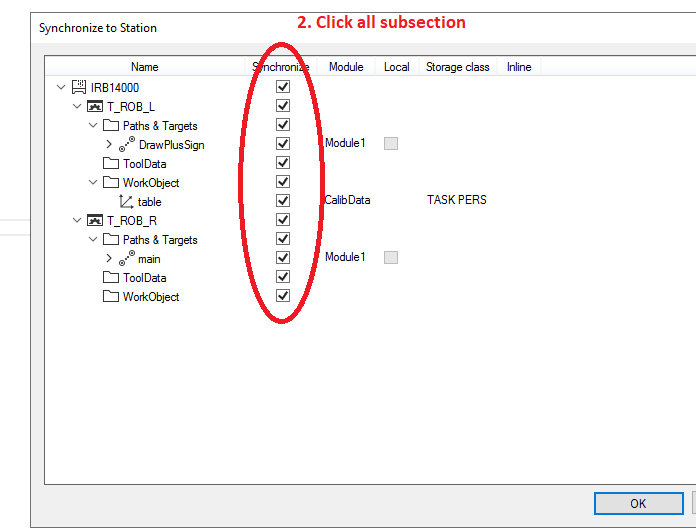696x531 pixels.
Task: Click the Module1 cell for main
Action: 345,257
